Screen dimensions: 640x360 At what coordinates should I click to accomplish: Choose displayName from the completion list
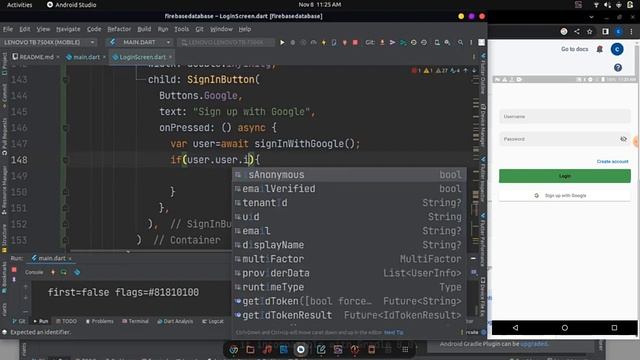(349, 245)
